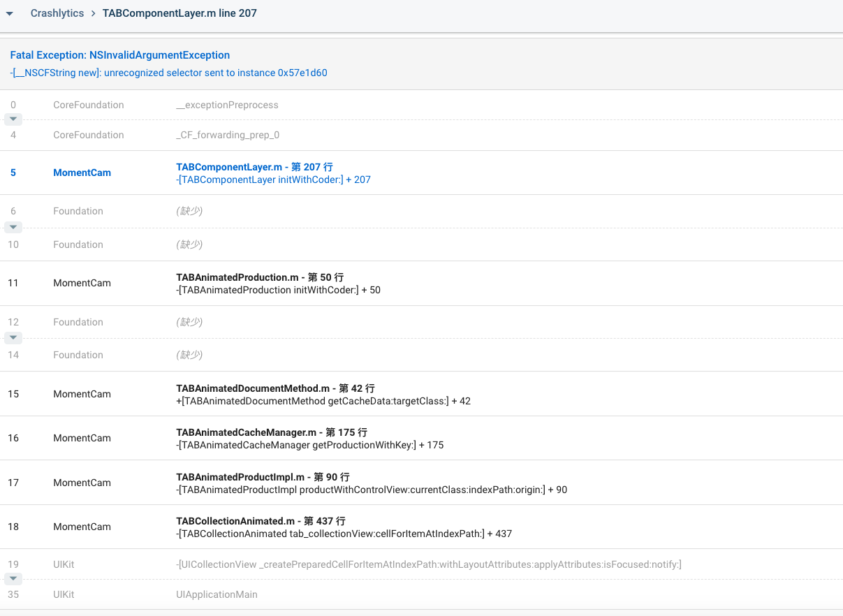Expand hidden frames below frame 0
The image size is (843, 616).
[x=13, y=119]
